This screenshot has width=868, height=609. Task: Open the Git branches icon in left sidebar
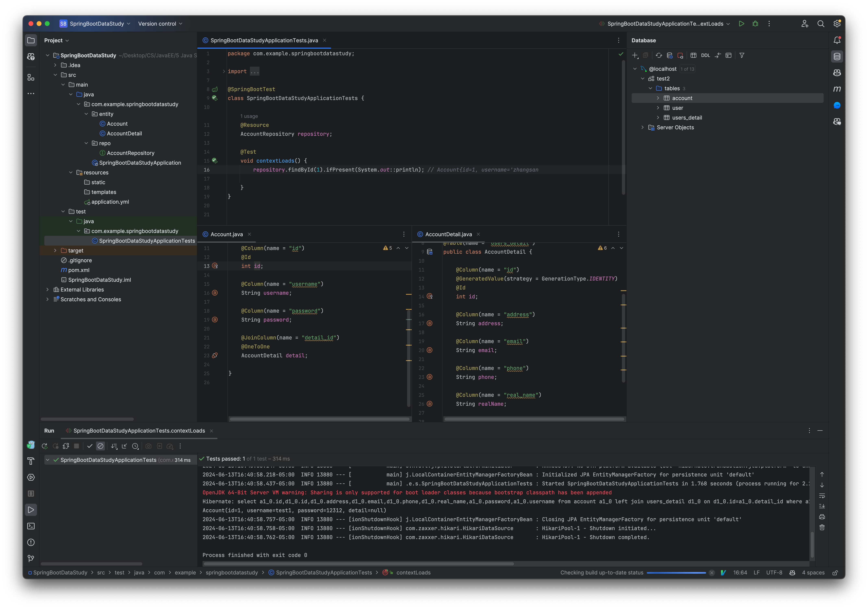pyautogui.click(x=31, y=558)
